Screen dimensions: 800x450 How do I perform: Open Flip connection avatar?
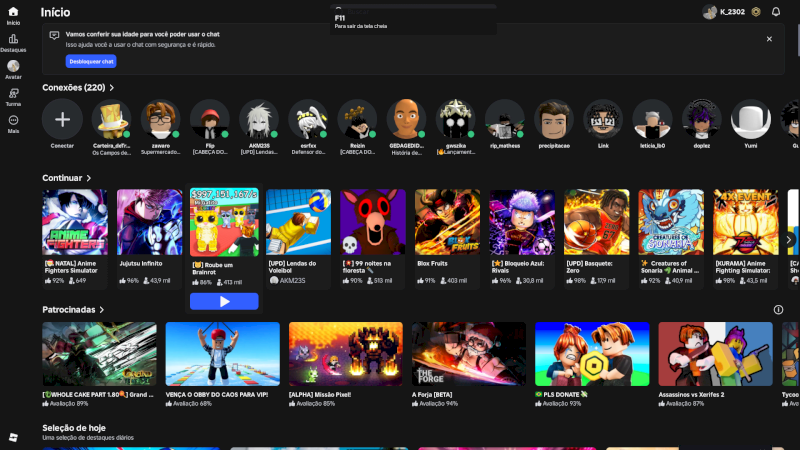pos(210,119)
